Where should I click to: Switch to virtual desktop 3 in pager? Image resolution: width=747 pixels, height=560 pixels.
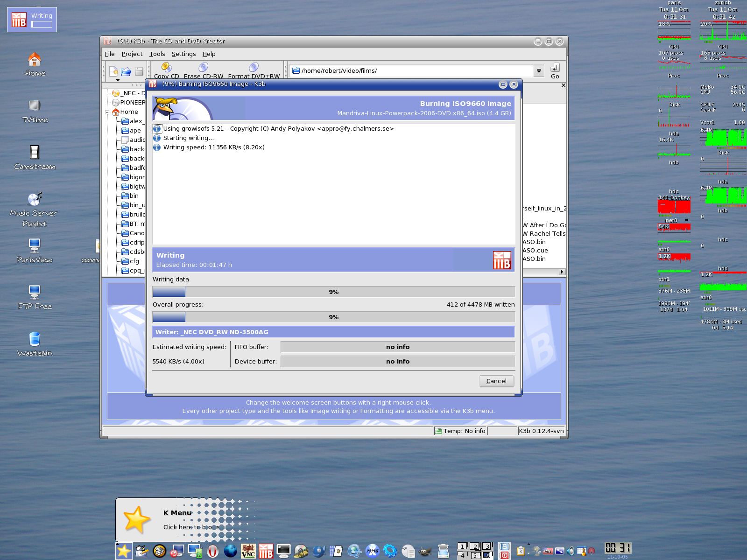point(487,546)
